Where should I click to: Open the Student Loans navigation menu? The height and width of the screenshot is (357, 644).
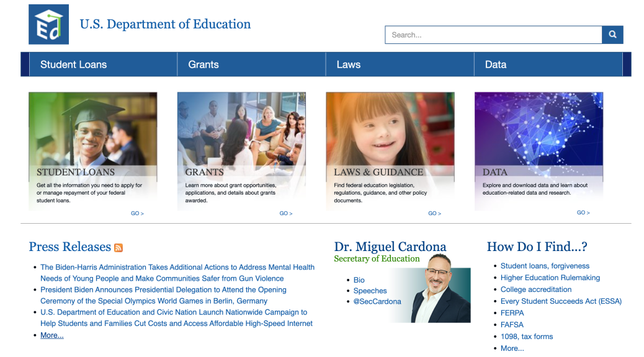click(x=73, y=64)
